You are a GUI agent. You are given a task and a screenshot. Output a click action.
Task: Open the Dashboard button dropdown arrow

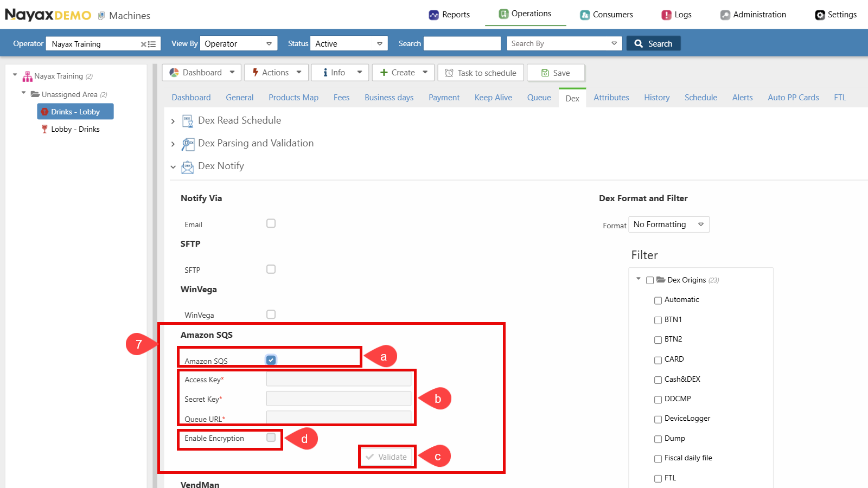232,72
